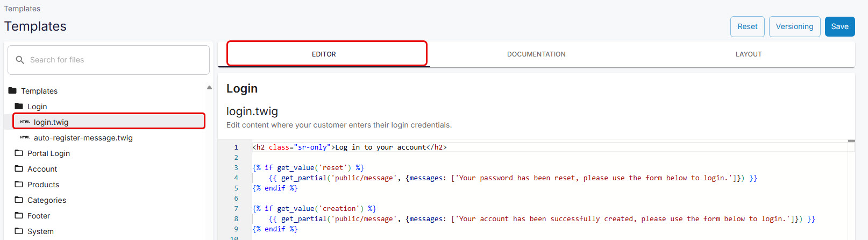
Task: Click the Account folder icon
Action: 19,168
